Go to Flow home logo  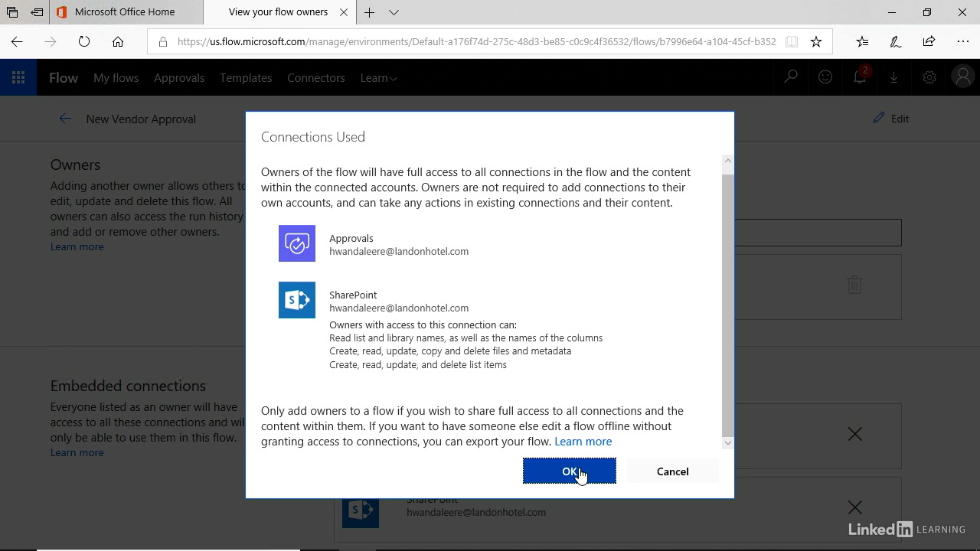click(x=64, y=78)
